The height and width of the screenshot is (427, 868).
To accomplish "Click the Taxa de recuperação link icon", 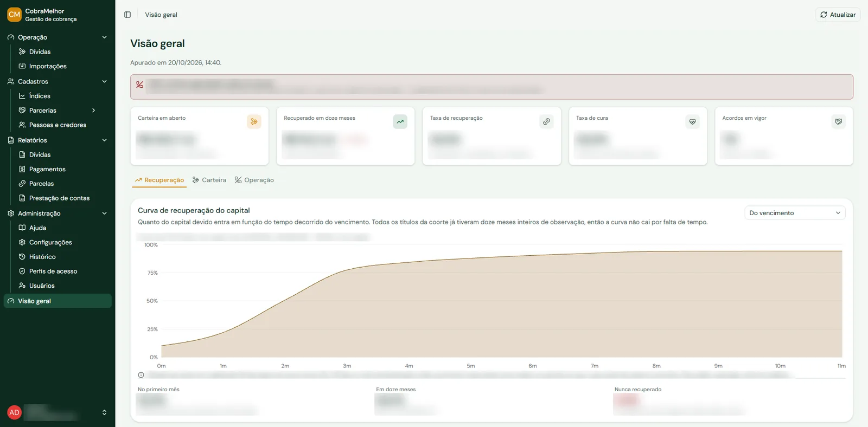I will [546, 121].
